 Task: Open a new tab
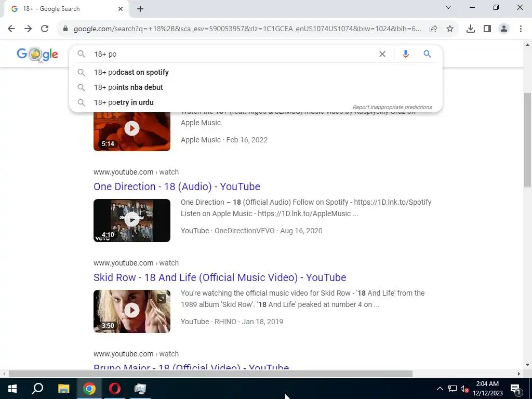click(x=140, y=9)
